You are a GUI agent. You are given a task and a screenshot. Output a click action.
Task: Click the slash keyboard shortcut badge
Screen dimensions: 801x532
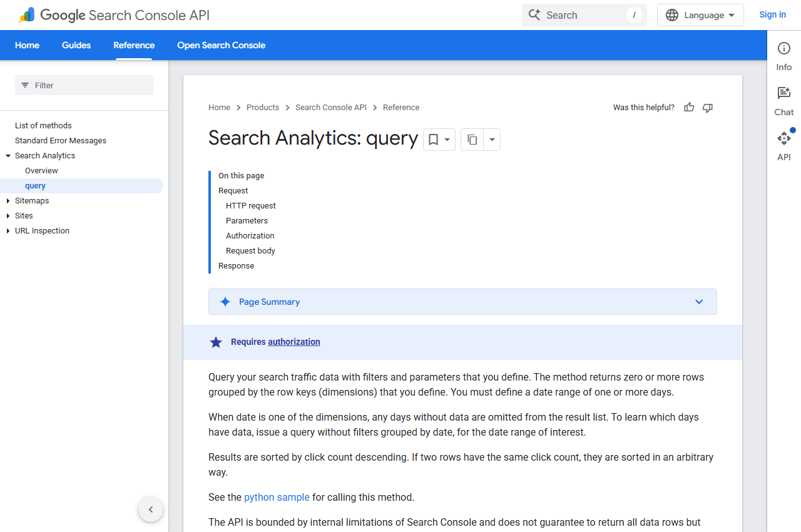(634, 15)
